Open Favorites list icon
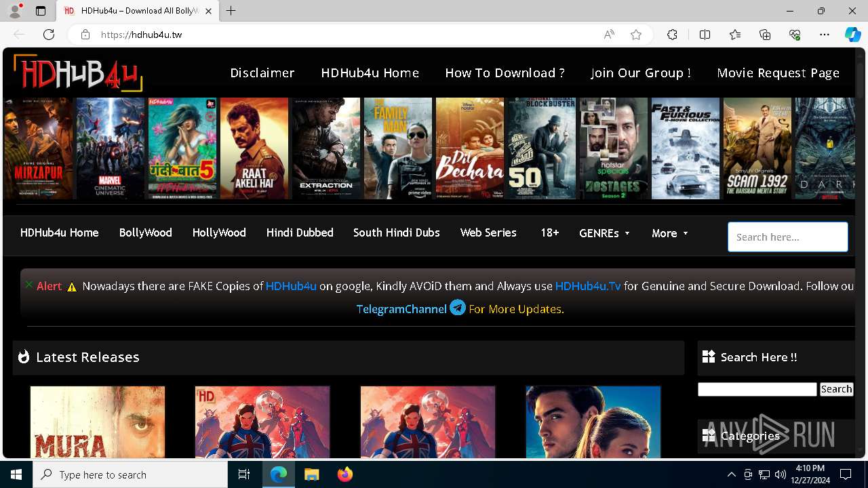Screen dimensions: 868x488 [735, 35]
